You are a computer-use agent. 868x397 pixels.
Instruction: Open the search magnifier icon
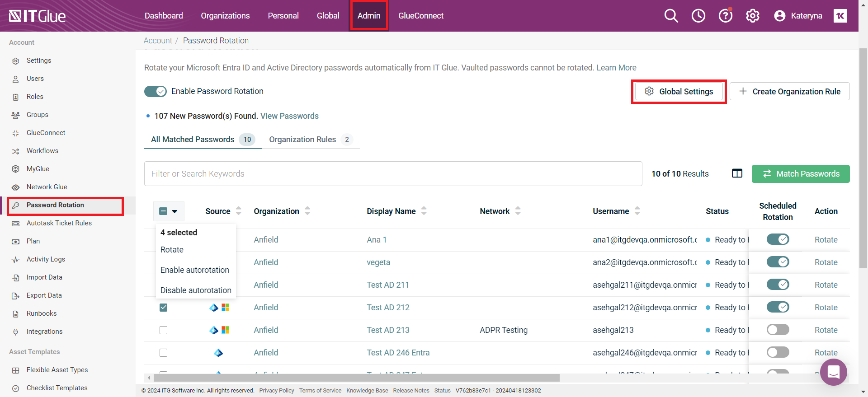click(671, 16)
